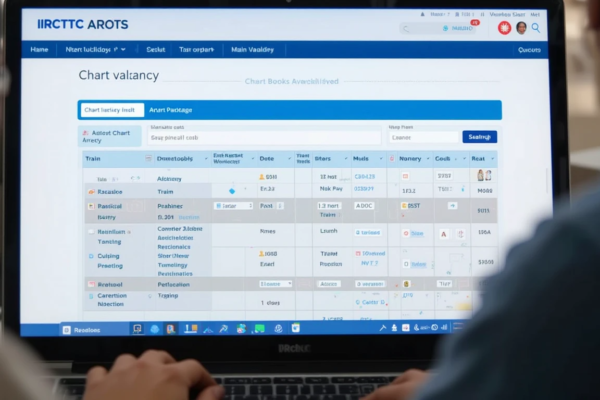Open the Reat column dropdown arrow
Screen dimensions: 600x400
[492, 158]
